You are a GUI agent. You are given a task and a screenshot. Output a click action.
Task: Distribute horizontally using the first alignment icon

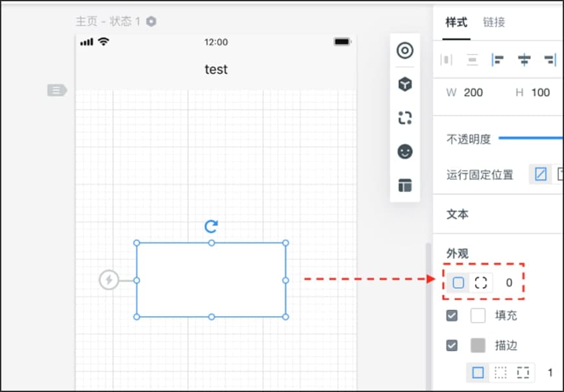coord(447,59)
